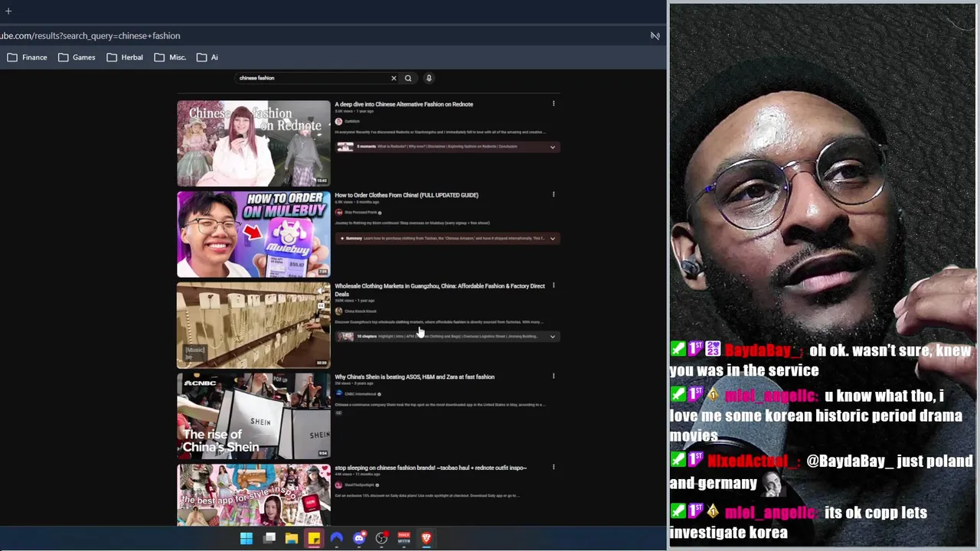
Task: Open Stay Focused Frank channel avatar
Action: 338,212
